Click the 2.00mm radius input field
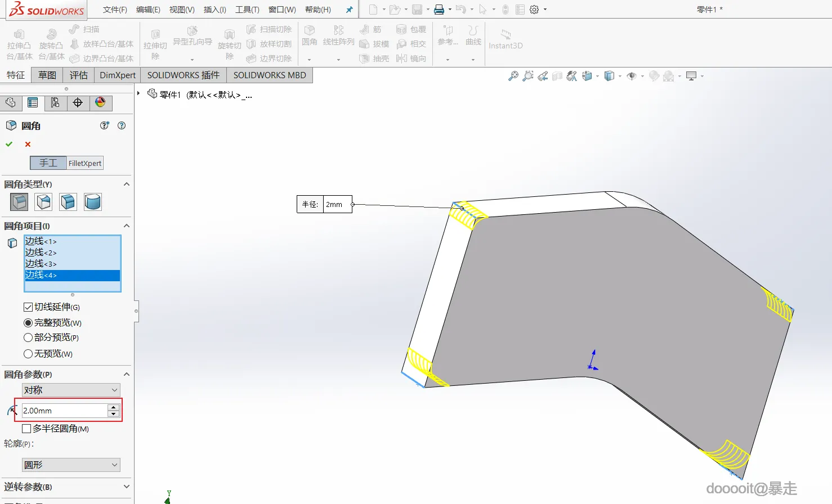This screenshot has width=832, height=504. click(x=64, y=411)
